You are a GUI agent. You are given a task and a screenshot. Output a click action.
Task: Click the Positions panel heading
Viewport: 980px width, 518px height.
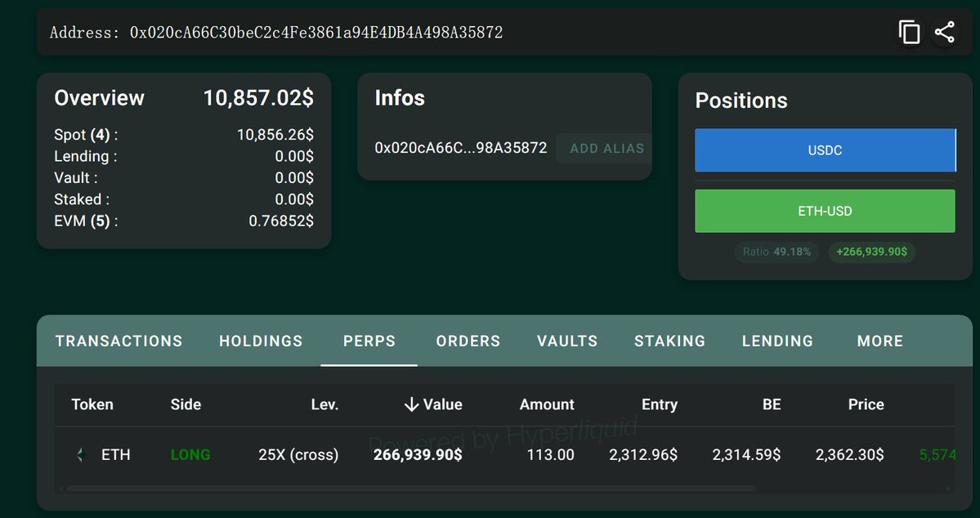coord(741,100)
